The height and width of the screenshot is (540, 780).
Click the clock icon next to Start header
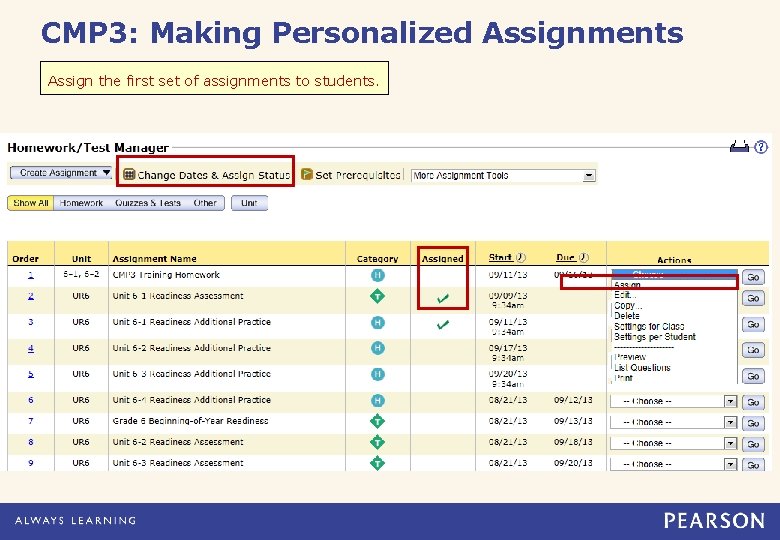(521, 257)
